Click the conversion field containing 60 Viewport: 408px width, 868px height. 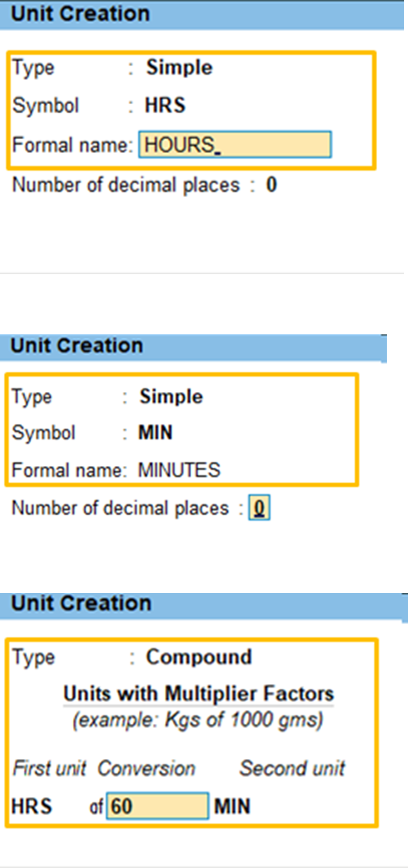click(158, 806)
